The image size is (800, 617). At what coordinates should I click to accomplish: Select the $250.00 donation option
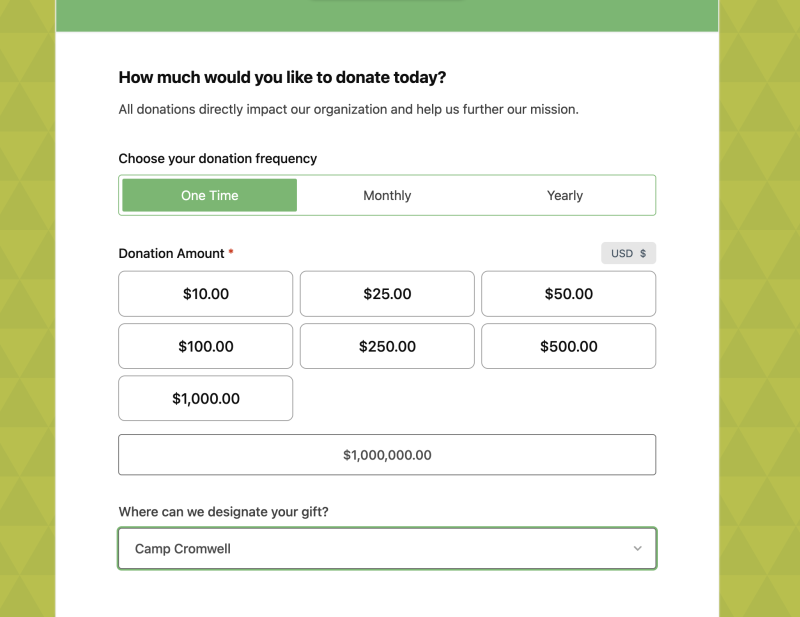click(x=387, y=346)
